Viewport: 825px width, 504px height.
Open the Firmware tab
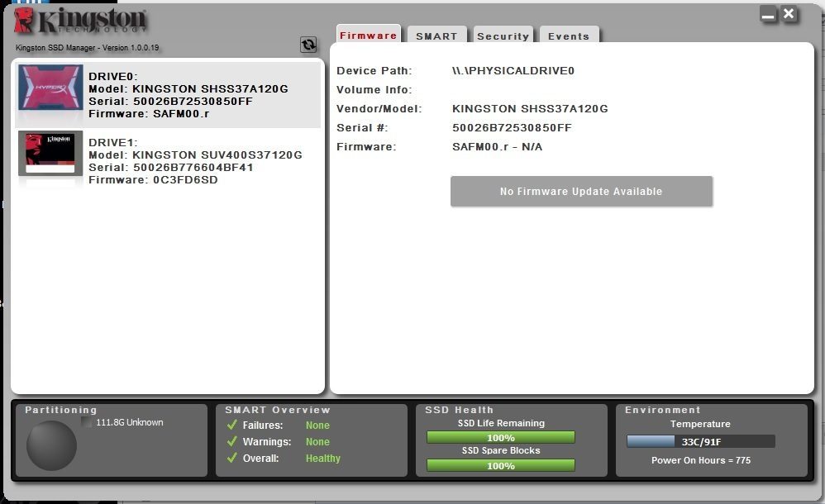coord(369,36)
